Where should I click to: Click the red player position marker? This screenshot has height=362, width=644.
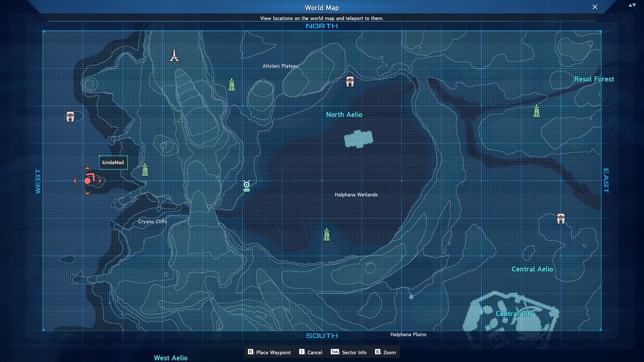[88, 181]
